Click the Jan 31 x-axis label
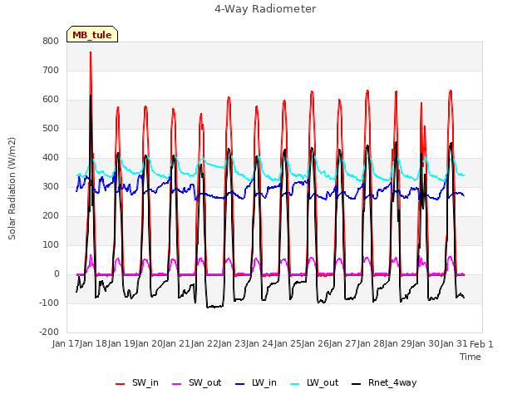This screenshot has height=399, width=532. tap(454, 344)
